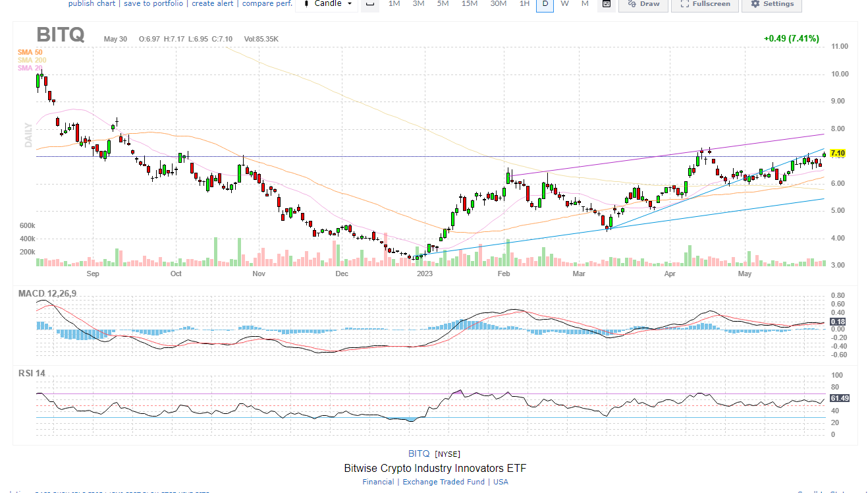The image size is (868, 493).
Task: Switch to weekly W timeframe
Action: point(564,4)
